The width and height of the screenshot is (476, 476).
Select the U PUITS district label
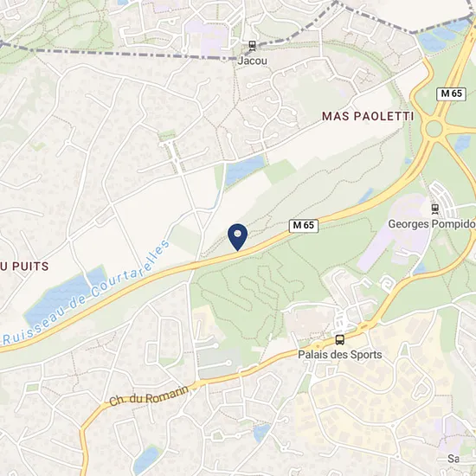coord(24,267)
